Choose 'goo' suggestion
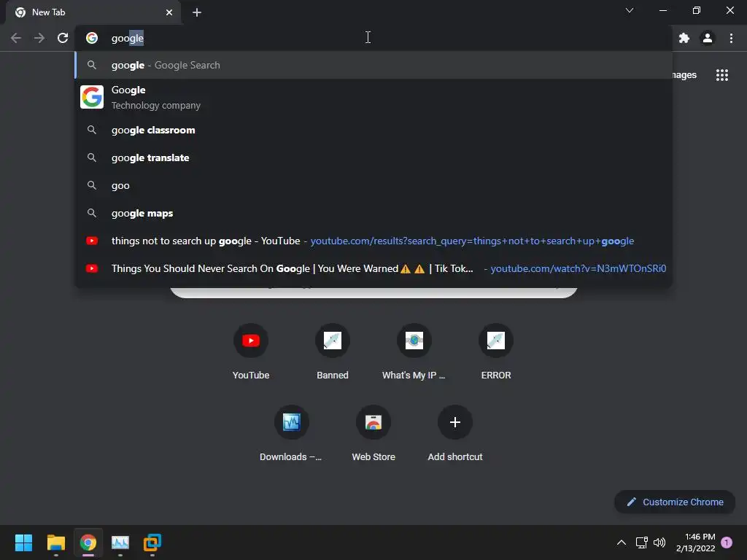 pyautogui.click(x=373, y=185)
